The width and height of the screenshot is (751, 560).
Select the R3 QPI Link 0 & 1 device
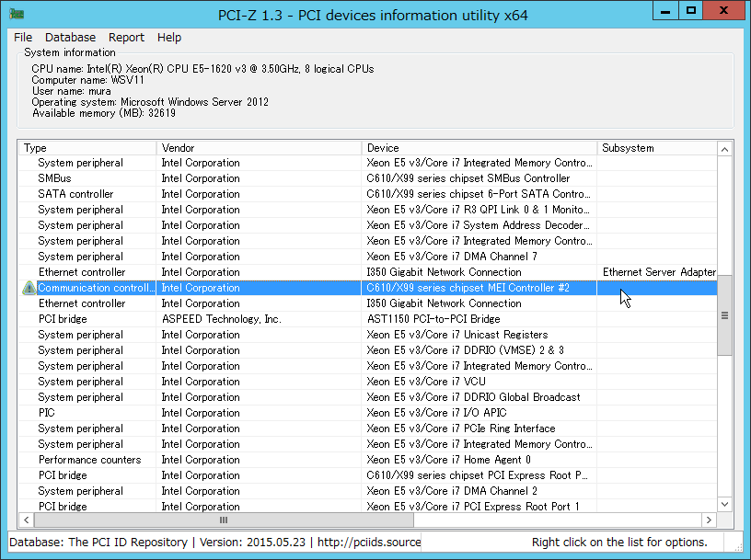click(478, 210)
